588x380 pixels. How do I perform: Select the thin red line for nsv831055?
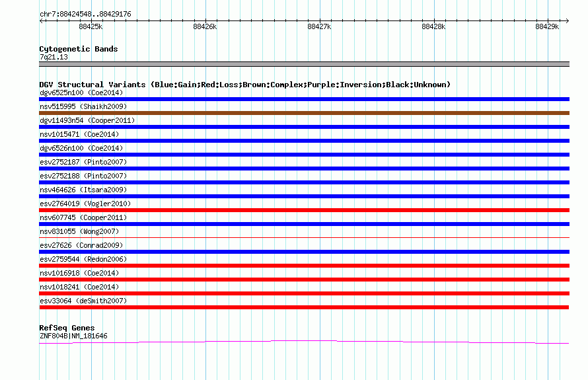click(x=304, y=237)
